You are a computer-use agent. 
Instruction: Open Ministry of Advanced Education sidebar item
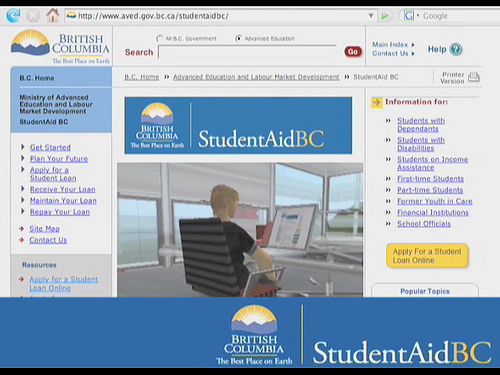(56, 104)
